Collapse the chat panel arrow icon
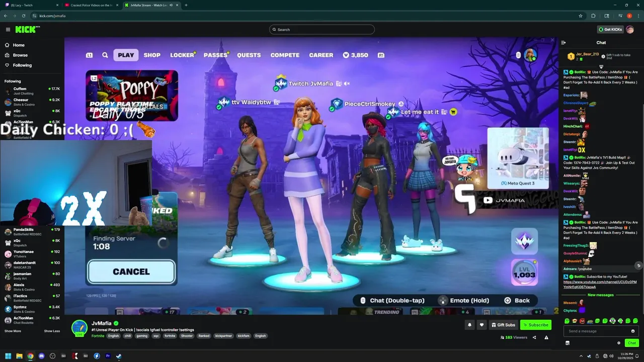Screen dimensions: 644x362 (x=563, y=43)
